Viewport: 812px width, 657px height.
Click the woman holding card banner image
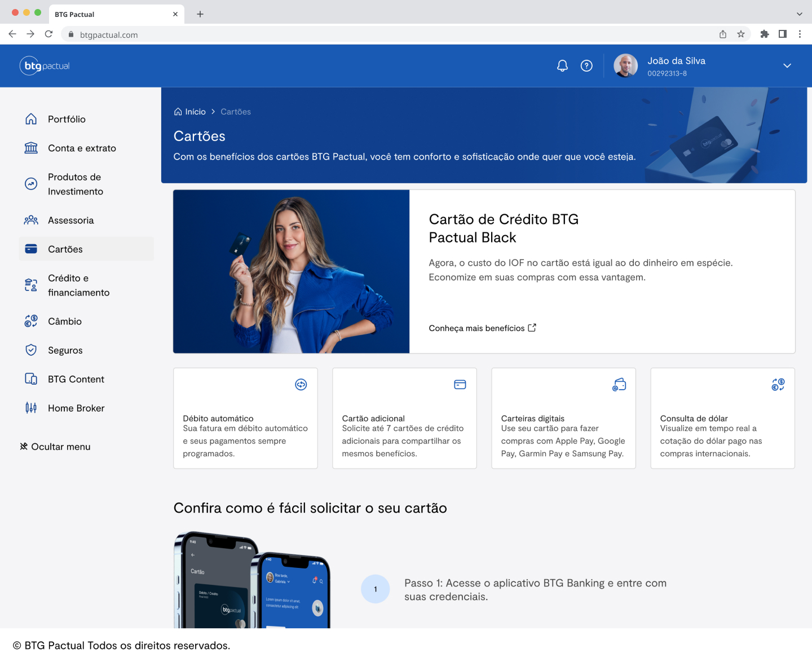click(292, 271)
